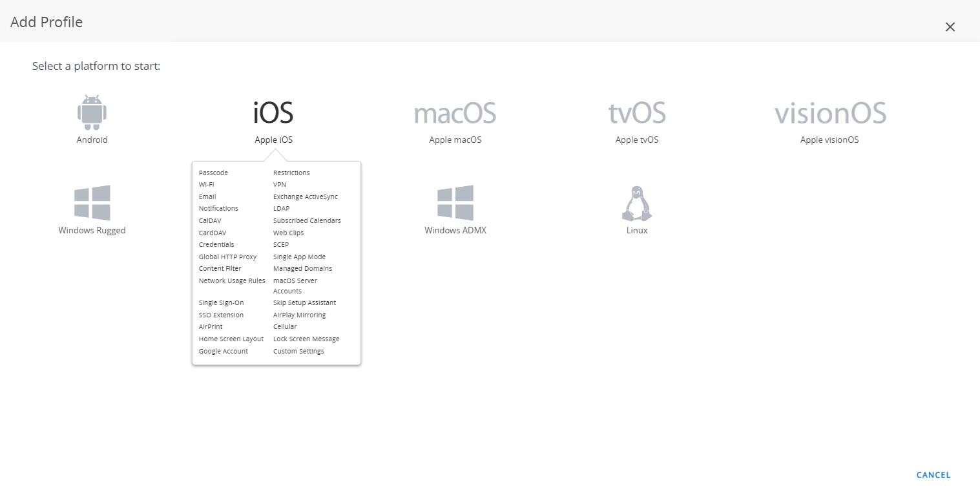This screenshot has height=497, width=980.
Task: Pick the tvOS platform logo
Action: pos(636,113)
